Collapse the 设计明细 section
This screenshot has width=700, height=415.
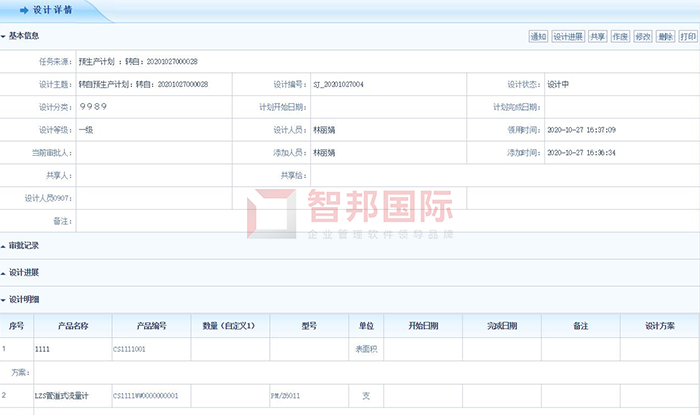(20, 299)
